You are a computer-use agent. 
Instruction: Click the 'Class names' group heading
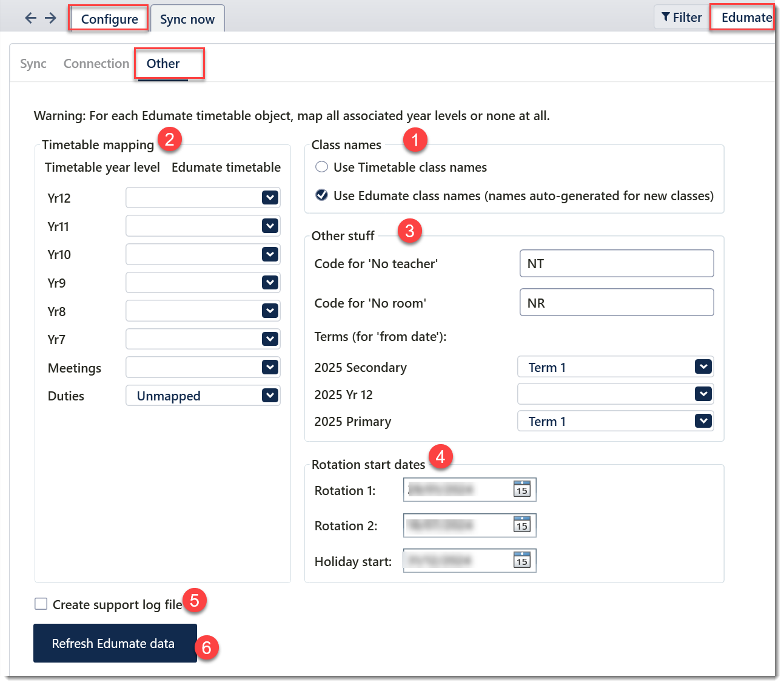click(346, 144)
